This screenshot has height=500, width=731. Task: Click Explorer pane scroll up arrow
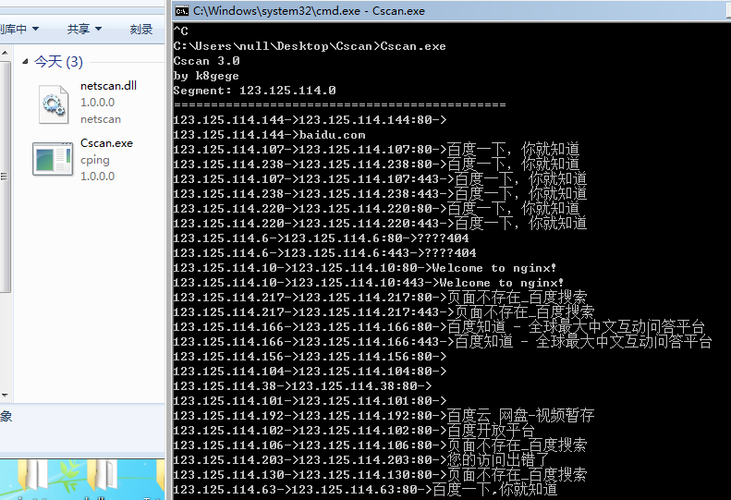(5, 53)
